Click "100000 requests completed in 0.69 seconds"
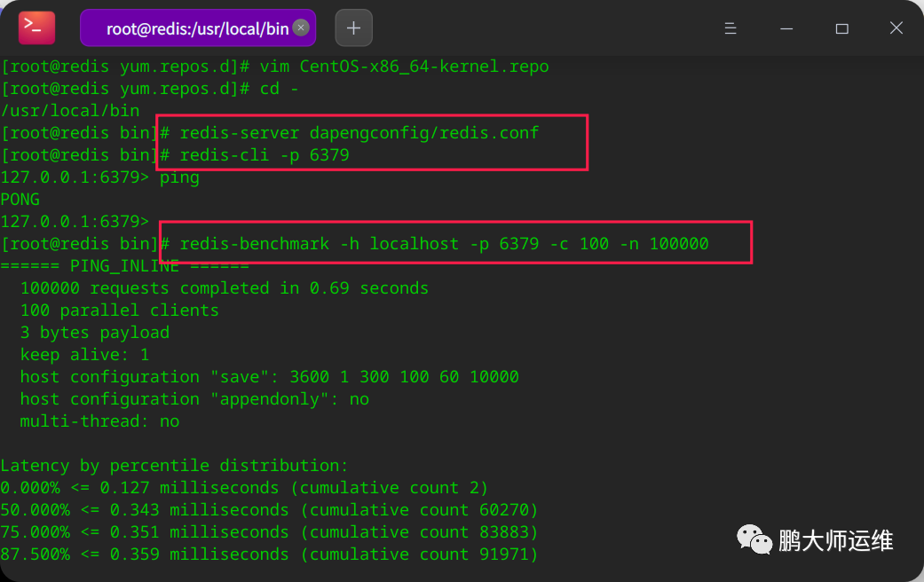Screen dimensions: 924x582 pos(225,288)
